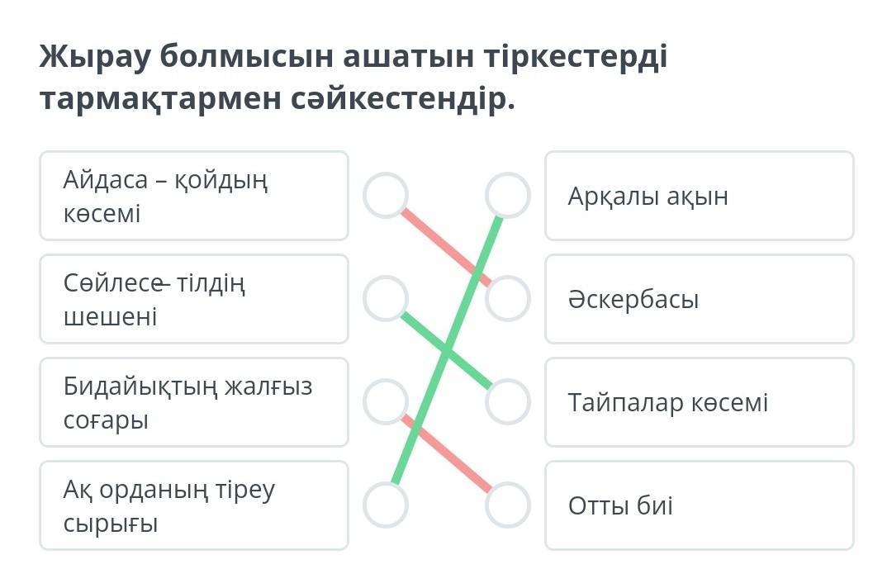Viewport: 892px width, 588px height.
Task: Choose the 'Арқалы ақын' answer card
Action: pyautogui.click(x=699, y=196)
